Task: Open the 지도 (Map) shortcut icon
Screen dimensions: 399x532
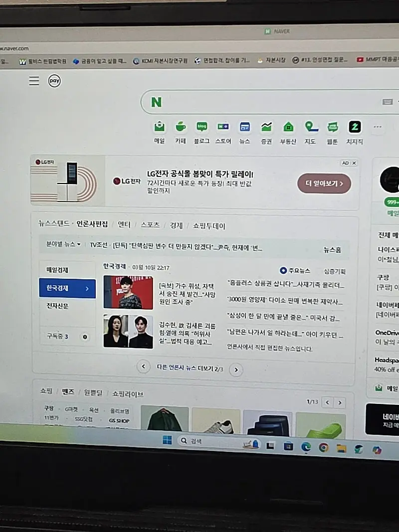Action: click(311, 127)
